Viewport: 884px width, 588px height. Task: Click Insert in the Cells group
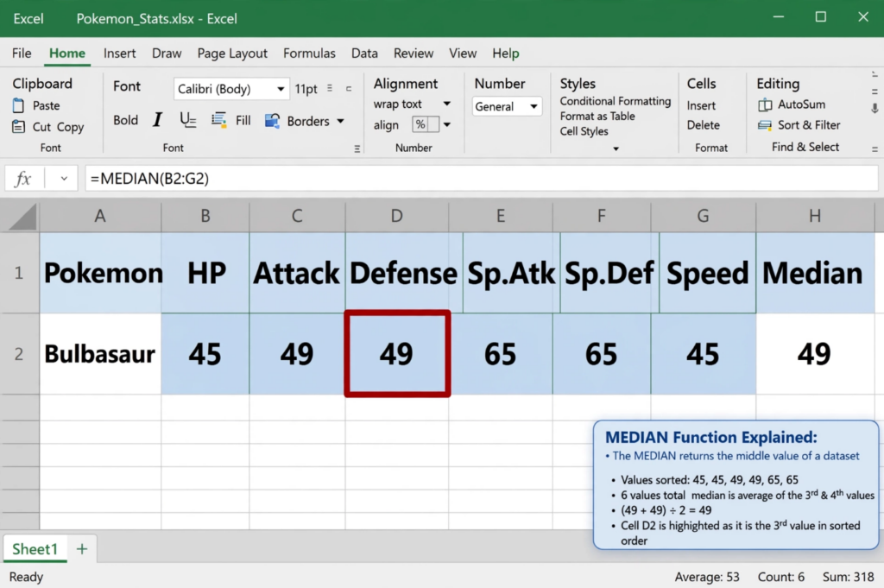pos(701,106)
